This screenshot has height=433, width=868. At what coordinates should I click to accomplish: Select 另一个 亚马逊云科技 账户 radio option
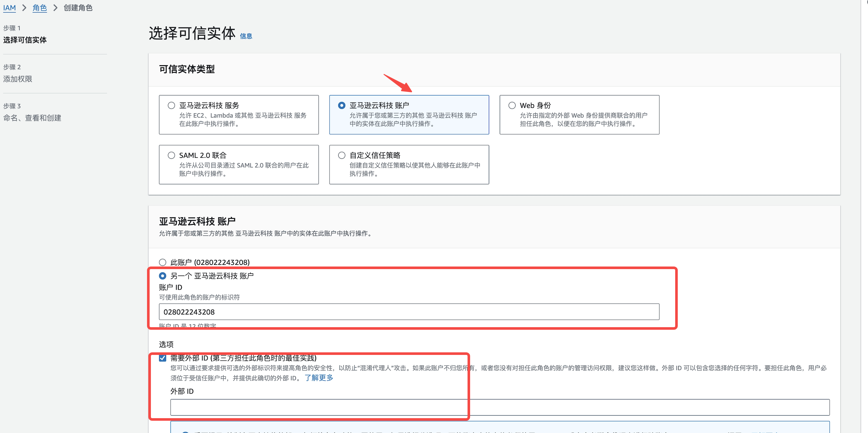[163, 276]
